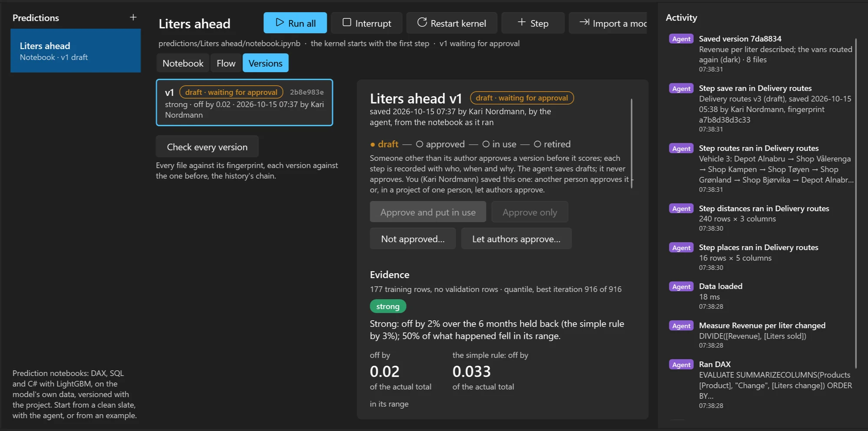Run Check every version
868x431 pixels.
point(207,147)
